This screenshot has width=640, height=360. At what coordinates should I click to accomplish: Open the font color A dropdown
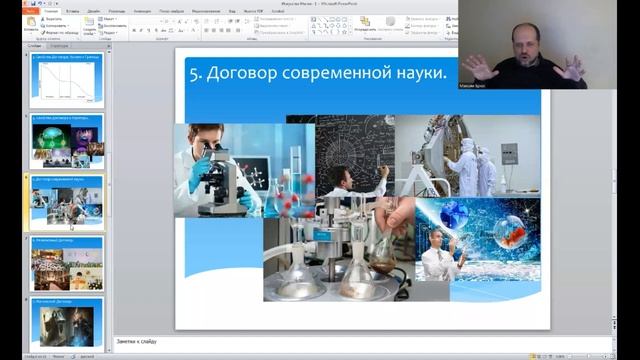[x=198, y=30]
